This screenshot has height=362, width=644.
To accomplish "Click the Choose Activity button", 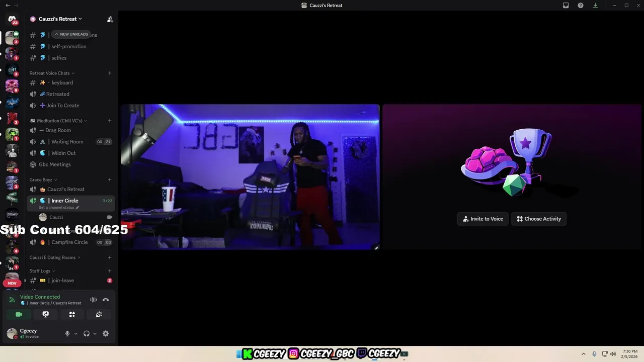I will [x=539, y=219].
